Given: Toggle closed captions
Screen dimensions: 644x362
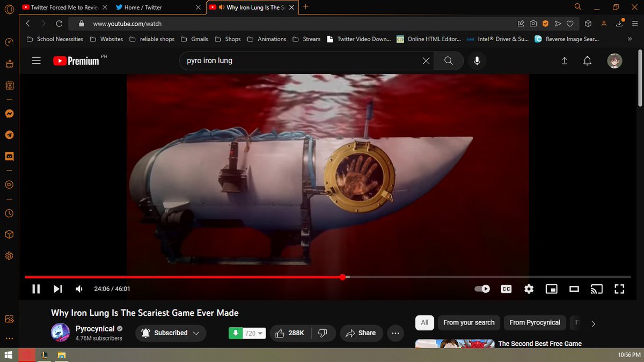Looking at the screenshot, I should [x=506, y=289].
